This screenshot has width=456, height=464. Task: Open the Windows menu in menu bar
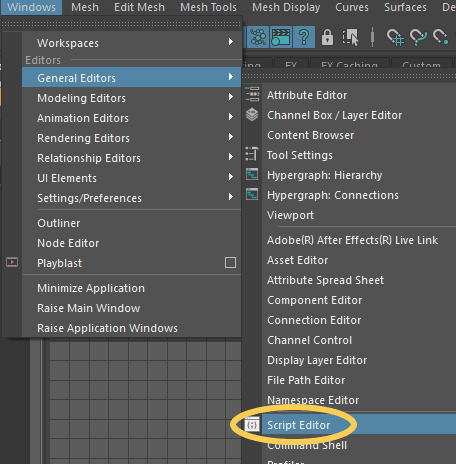(x=31, y=7)
